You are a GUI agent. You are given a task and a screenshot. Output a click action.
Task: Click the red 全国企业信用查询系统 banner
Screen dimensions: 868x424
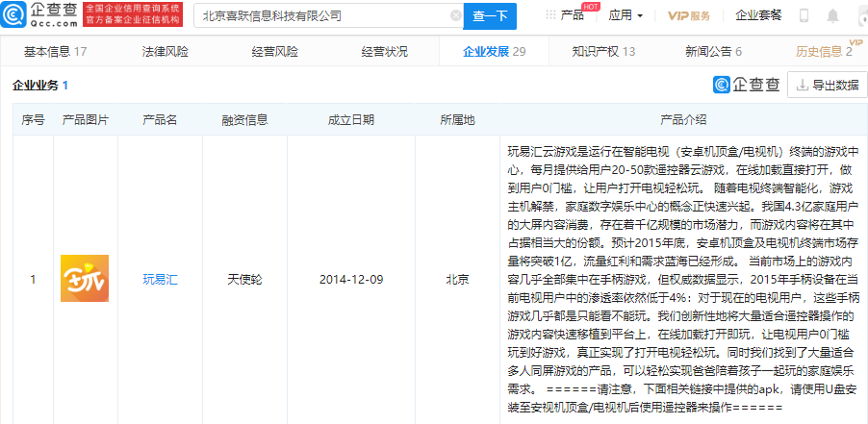click(x=133, y=15)
